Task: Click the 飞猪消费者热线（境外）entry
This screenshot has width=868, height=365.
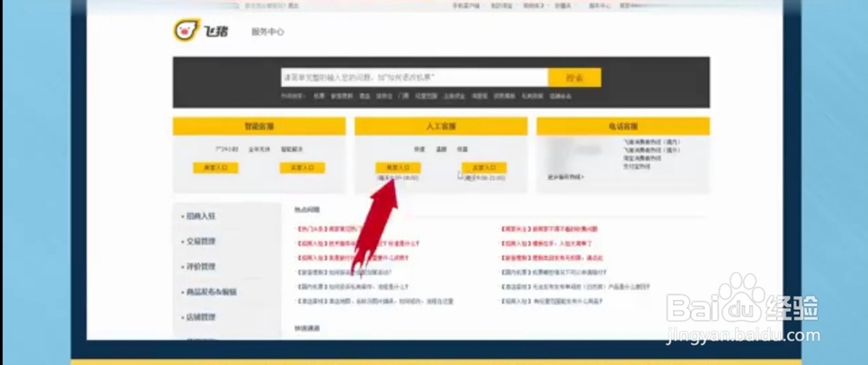Action: (652, 150)
